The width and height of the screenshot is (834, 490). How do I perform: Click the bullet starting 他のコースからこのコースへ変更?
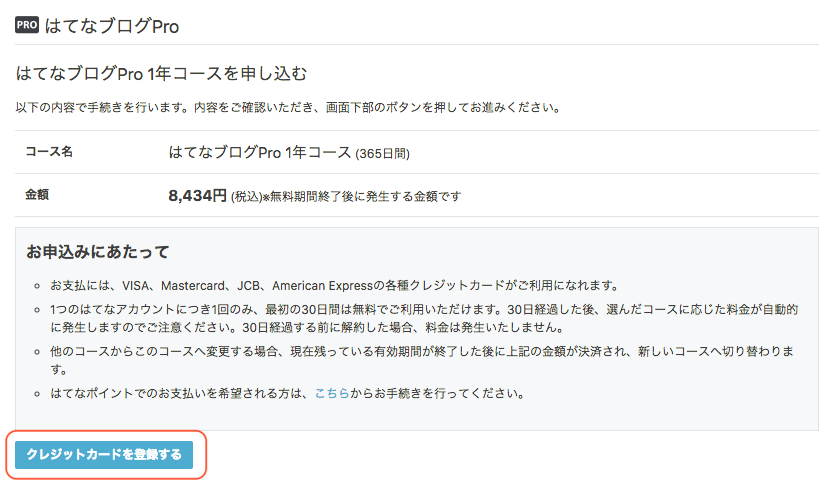[x=422, y=360]
